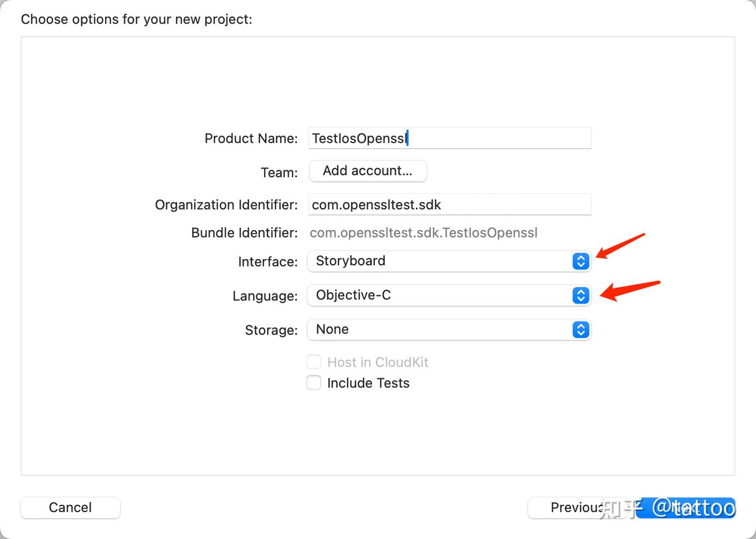
Task: Click the blue chevrons on Language popup
Action: tap(581, 295)
